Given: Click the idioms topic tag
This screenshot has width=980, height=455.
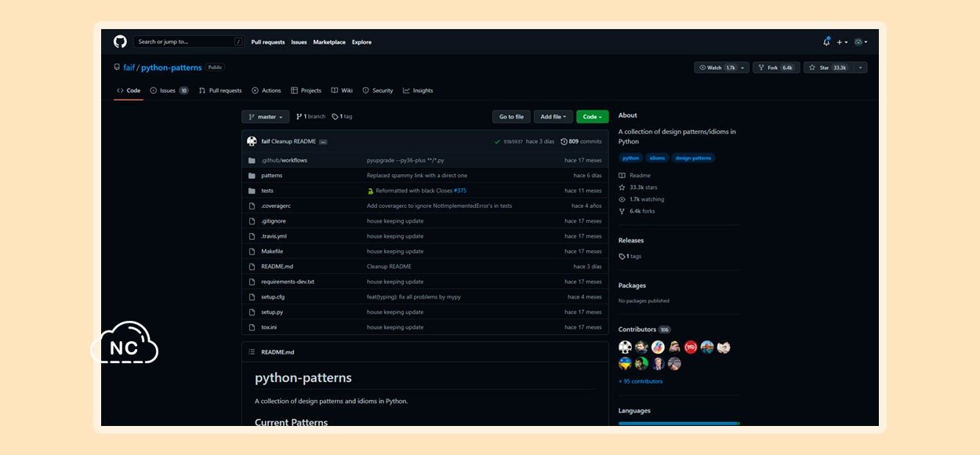Looking at the screenshot, I should click(657, 158).
